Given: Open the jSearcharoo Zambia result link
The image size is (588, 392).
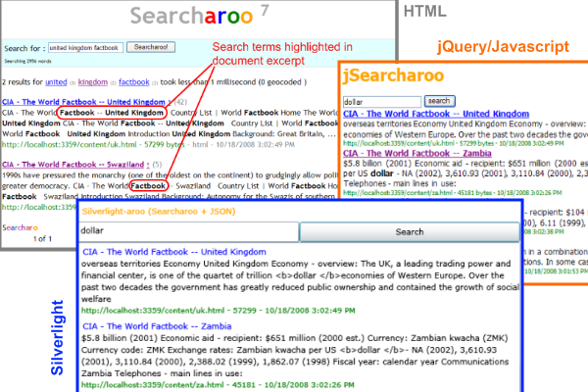Looking at the screenshot, I should [x=417, y=153].
